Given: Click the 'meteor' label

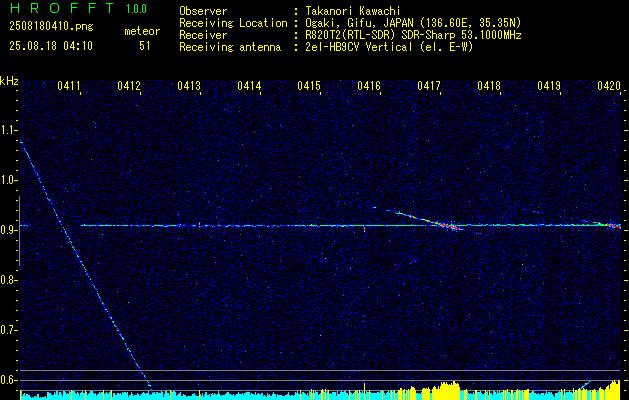Looking at the screenshot, I should (142, 31).
